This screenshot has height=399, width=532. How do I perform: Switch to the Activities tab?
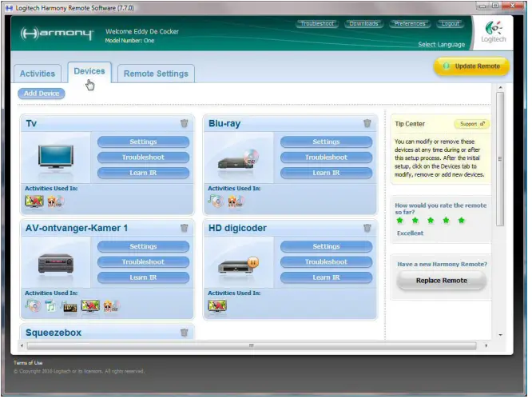38,74
